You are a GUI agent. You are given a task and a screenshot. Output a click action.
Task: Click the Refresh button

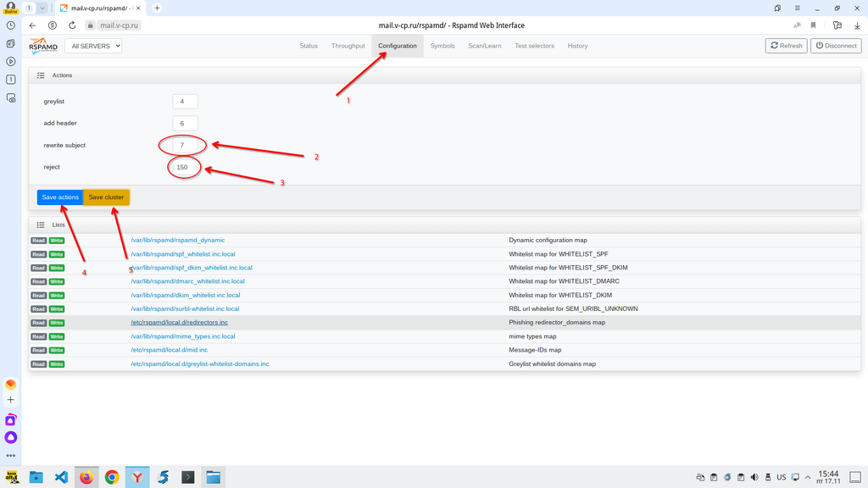786,46
